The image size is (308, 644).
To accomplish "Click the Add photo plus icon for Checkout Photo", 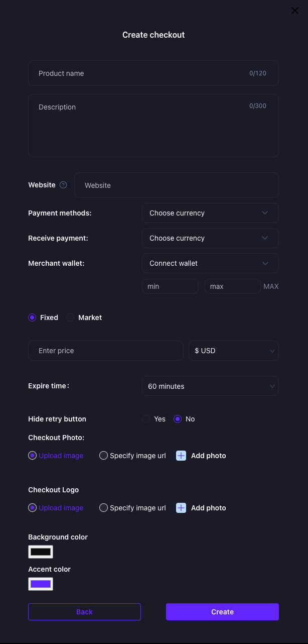I will [181, 456].
